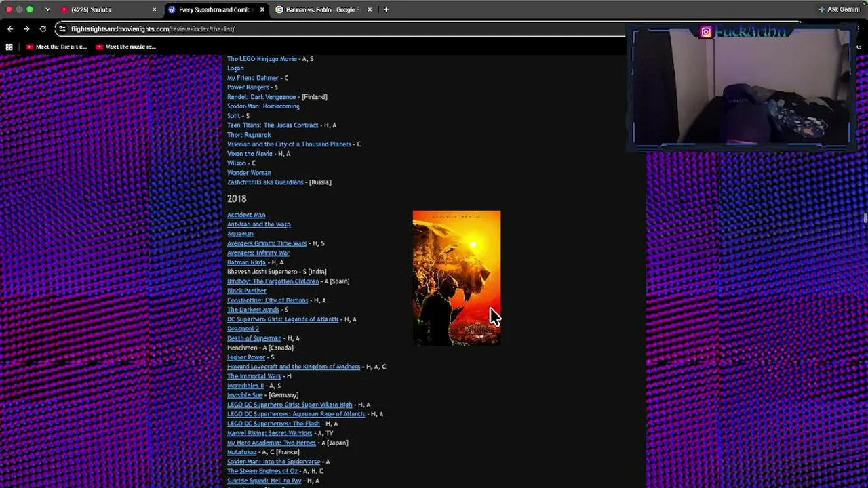Viewport: 868px width, 488px height.
Task: Open the Split review link
Action: click(x=233, y=116)
